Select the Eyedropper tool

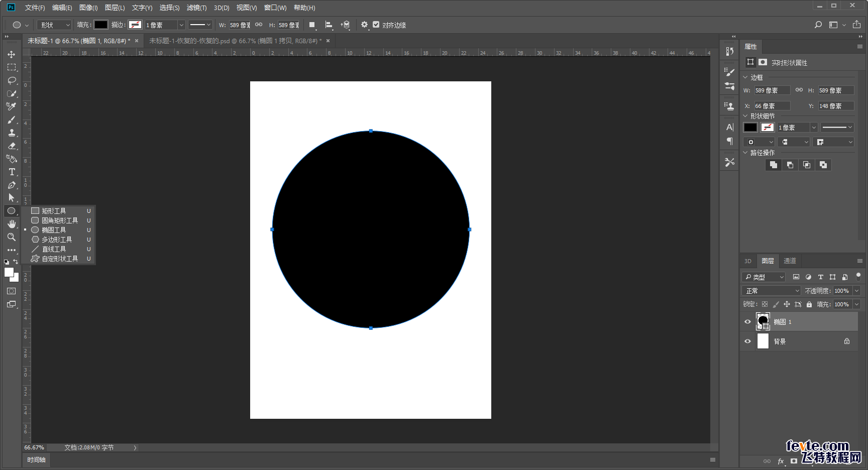pos(11,106)
